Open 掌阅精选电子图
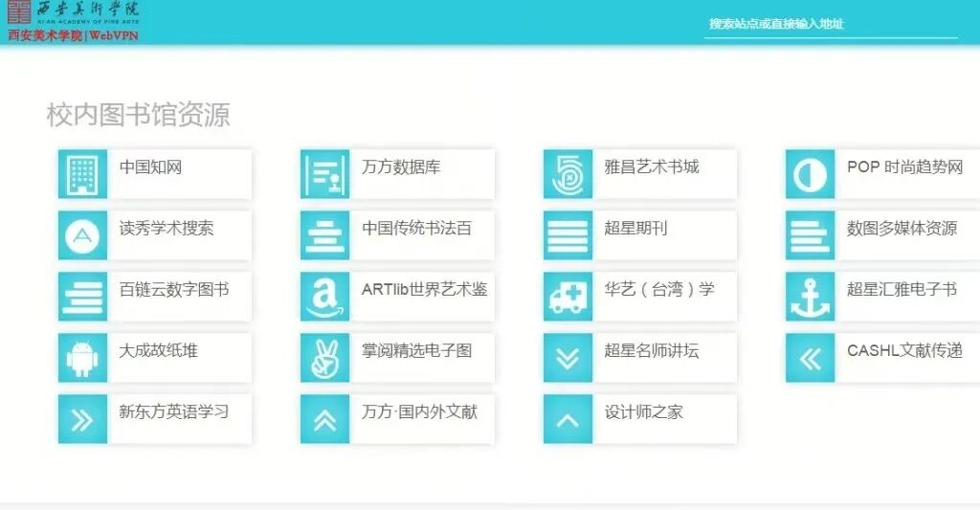This screenshot has height=510, width=980. pyautogui.click(x=416, y=350)
